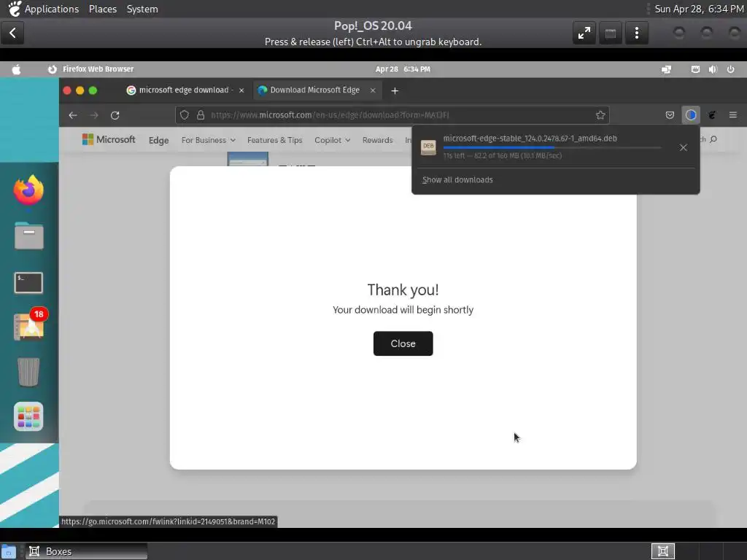Click the guest volume speaker icon

coord(713,69)
